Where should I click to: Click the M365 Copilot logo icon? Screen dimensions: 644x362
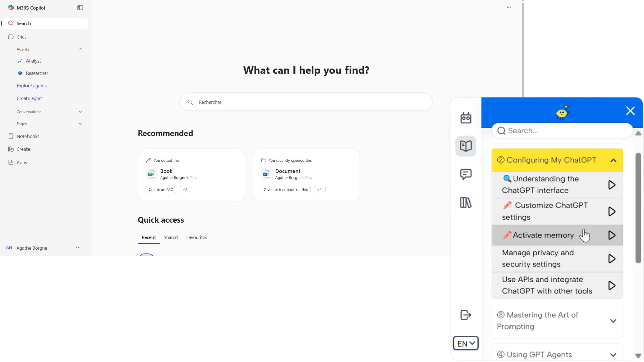pos(11,8)
